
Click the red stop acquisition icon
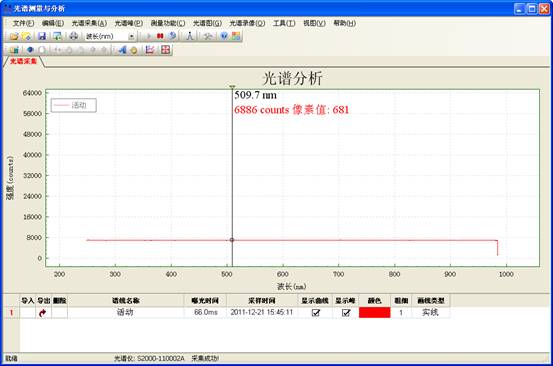[x=160, y=36]
